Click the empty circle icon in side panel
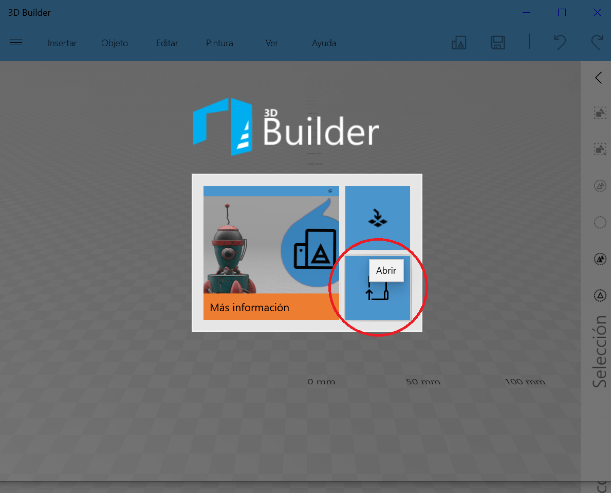Screen dimensions: 611x493 click(600, 223)
